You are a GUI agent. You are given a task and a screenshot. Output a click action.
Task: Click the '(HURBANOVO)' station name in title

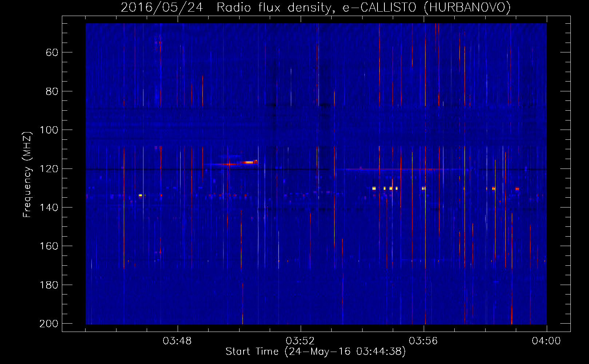[467, 7]
